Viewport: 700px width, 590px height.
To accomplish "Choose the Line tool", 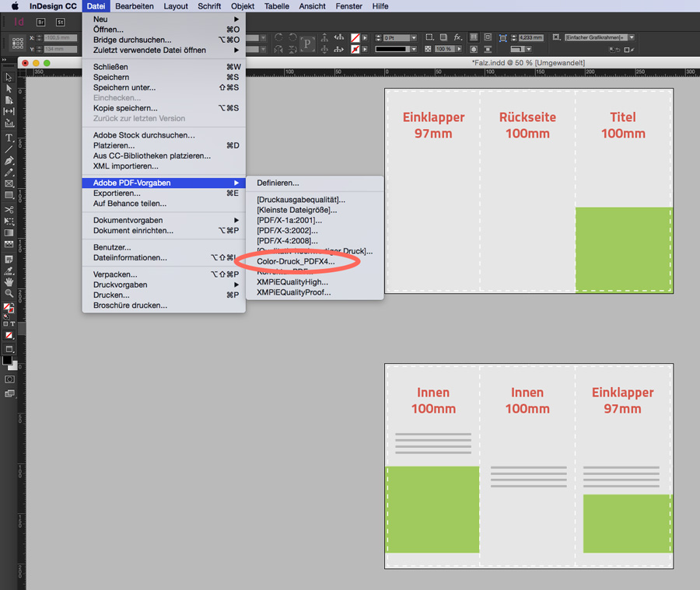I will click(9, 149).
